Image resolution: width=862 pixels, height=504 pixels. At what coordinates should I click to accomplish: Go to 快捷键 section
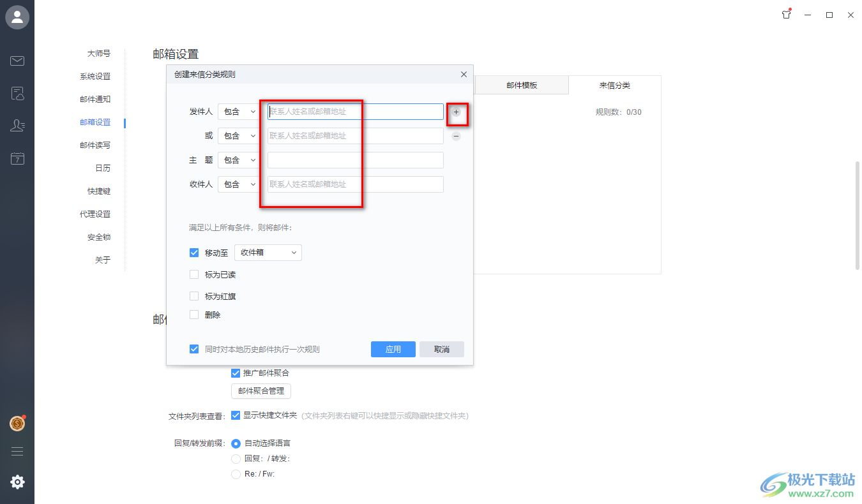(99, 191)
